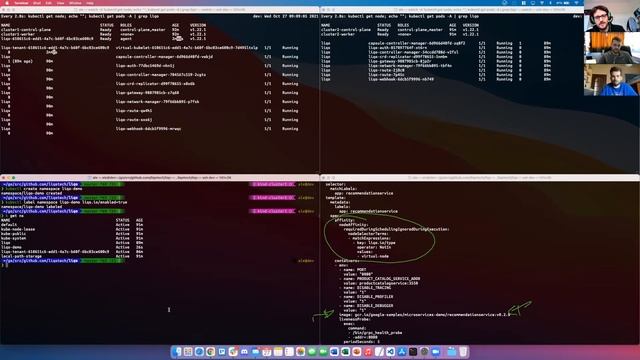Open the Help menu
This screenshot has width=640, height=360.
(x=90, y=3)
